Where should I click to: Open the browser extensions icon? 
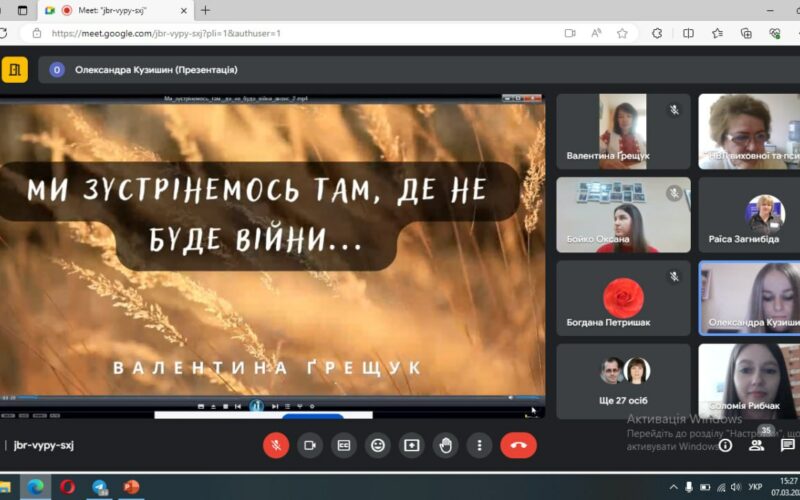655,33
